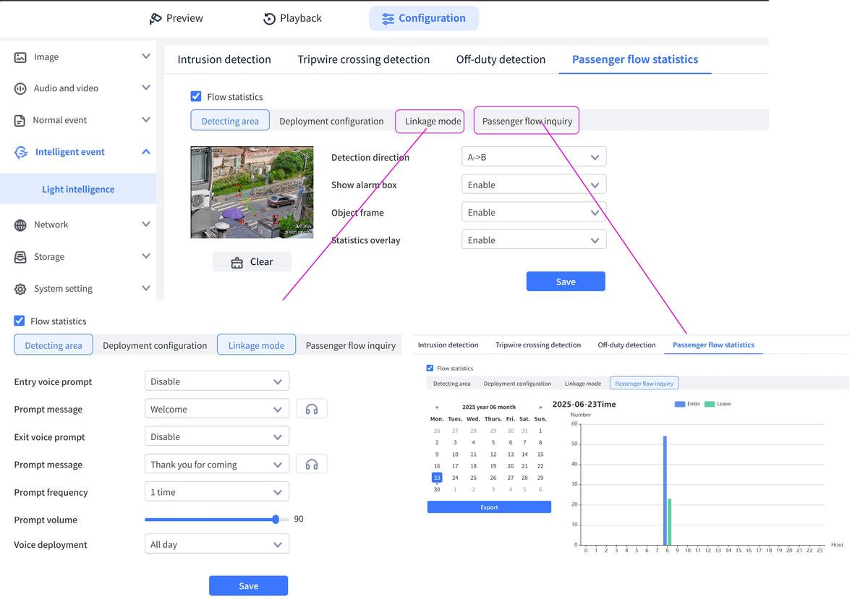The height and width of the screenshot is (600, 868).
Task: Select day 23 in the calendar
Action: (437, 478)
